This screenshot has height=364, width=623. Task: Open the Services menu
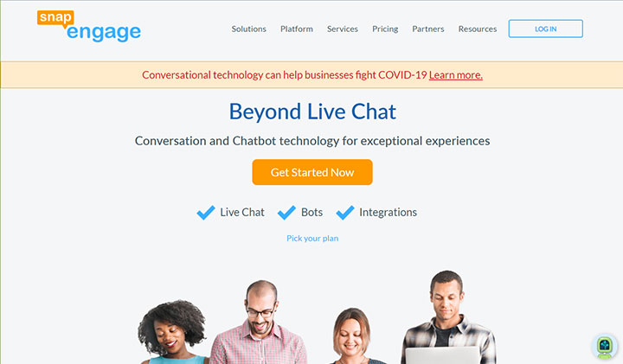343,29
